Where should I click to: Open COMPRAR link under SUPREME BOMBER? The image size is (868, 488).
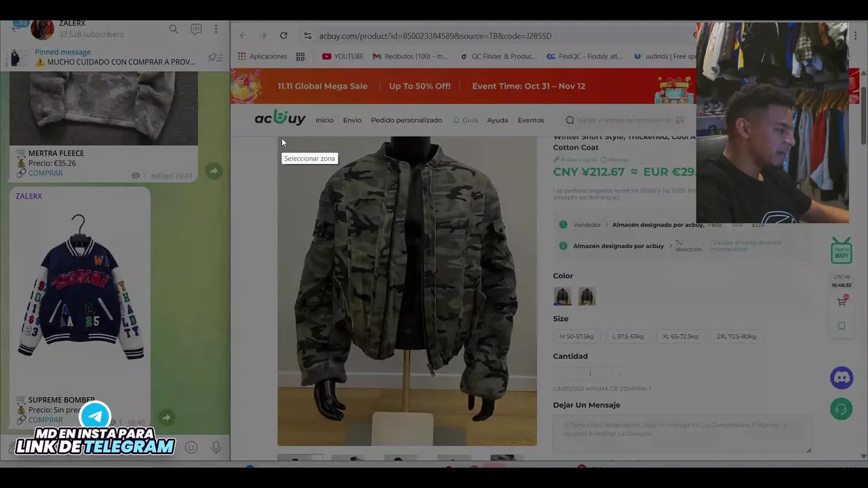coord(45,420)
